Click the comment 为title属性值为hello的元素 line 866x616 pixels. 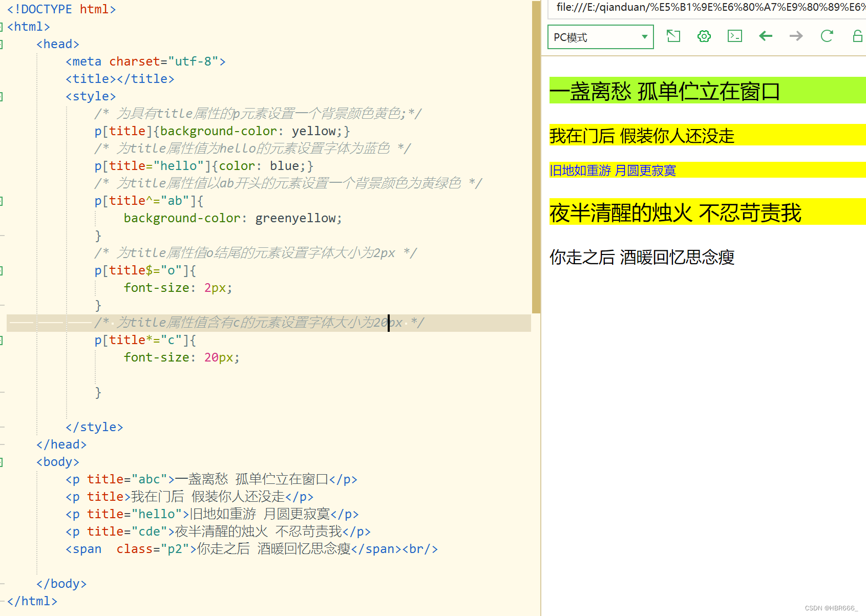click(x=252, y=148)
